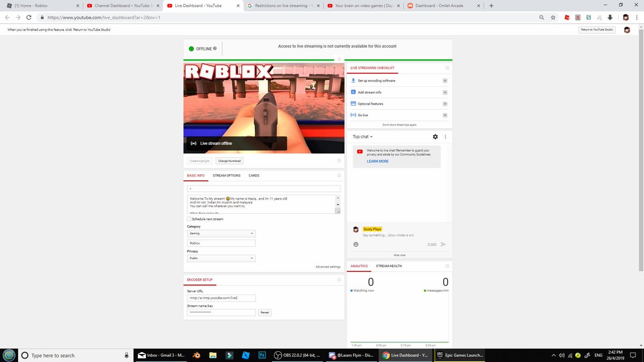Grab Analytics panel drag handle
Screen dimensions: 644x362
point(447,266)
